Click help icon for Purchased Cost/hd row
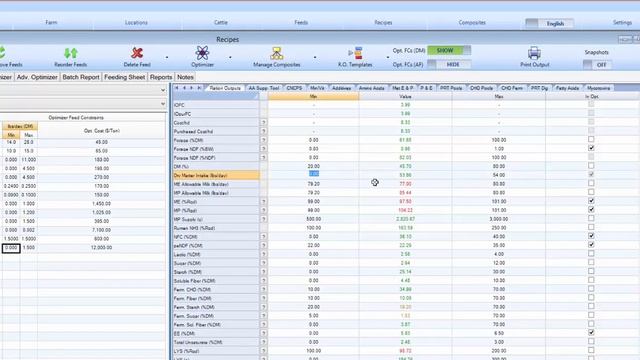Image resolution: width=640 pixels, height=360 pixels. point(264,131)
